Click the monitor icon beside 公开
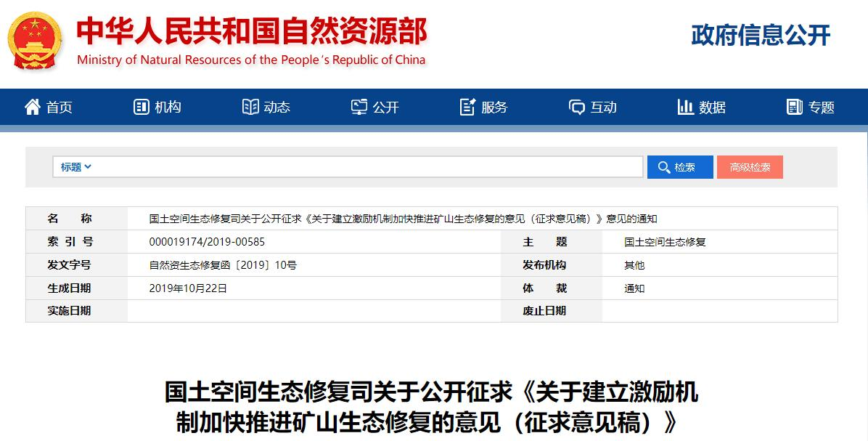868x441 pixels. [359, 107]
